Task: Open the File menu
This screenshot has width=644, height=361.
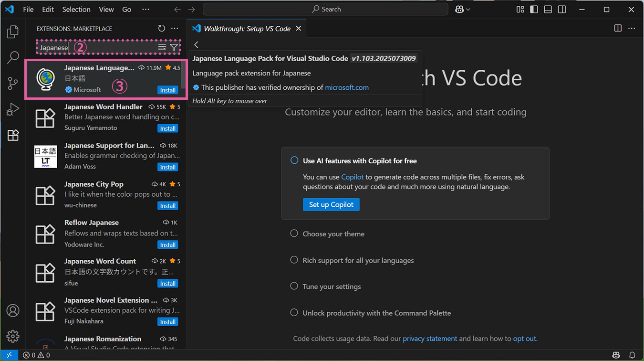Action: click(x=28, y=9)
